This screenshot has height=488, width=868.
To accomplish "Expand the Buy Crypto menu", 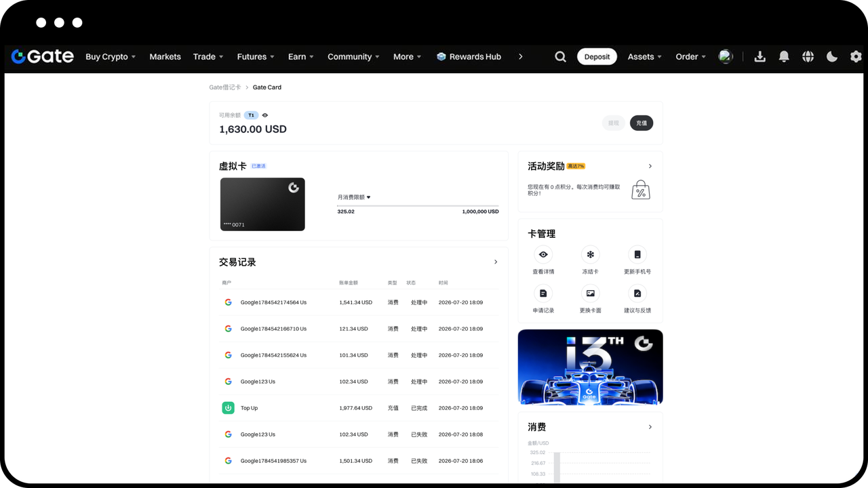I will [x=111, y=57].
